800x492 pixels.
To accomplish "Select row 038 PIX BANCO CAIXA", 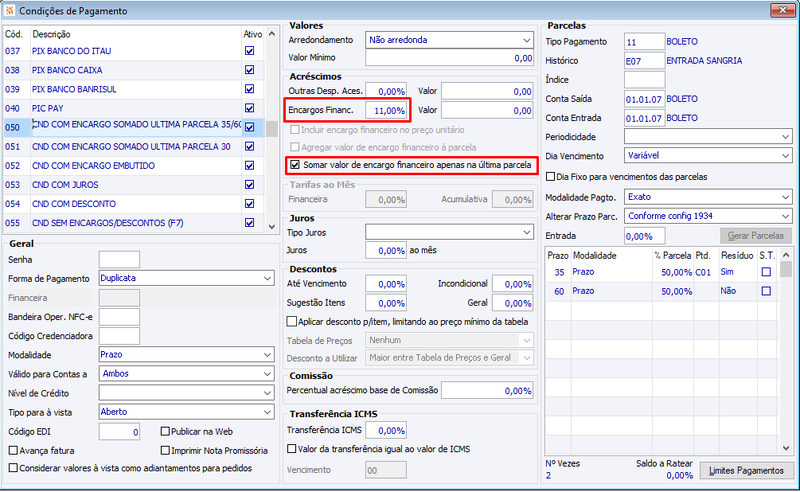I will tap(133, 70).
